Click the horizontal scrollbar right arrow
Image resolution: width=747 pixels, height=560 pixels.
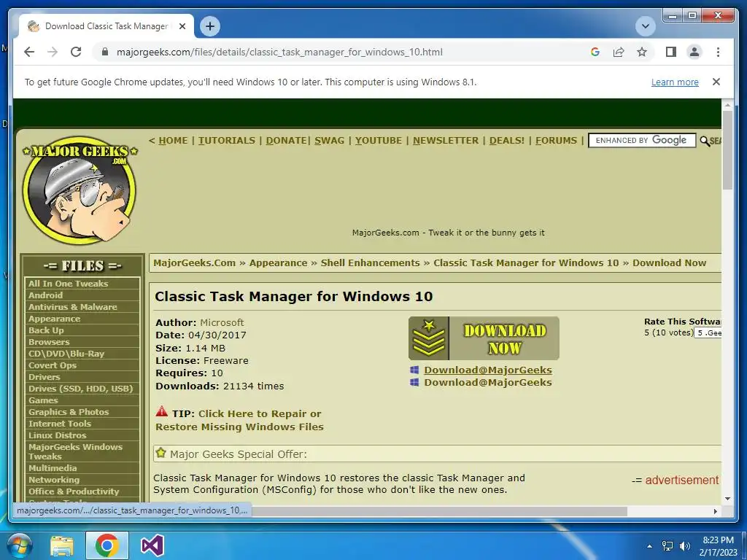click(x=716, y=511)
